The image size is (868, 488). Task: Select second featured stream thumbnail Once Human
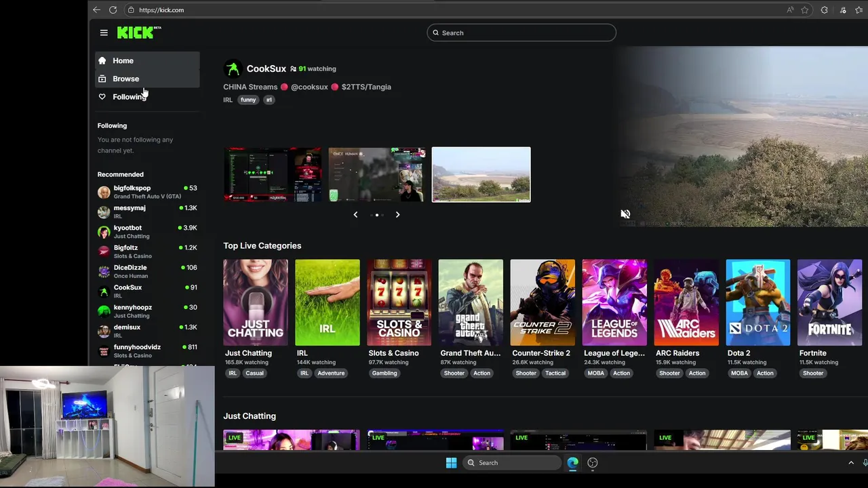[x=377, y=174]
